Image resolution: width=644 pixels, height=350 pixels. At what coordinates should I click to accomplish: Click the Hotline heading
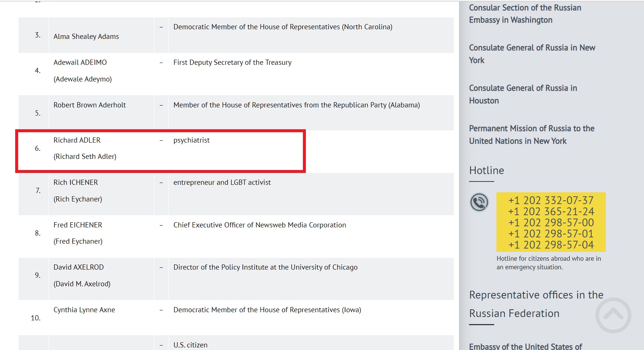(486, 170)
